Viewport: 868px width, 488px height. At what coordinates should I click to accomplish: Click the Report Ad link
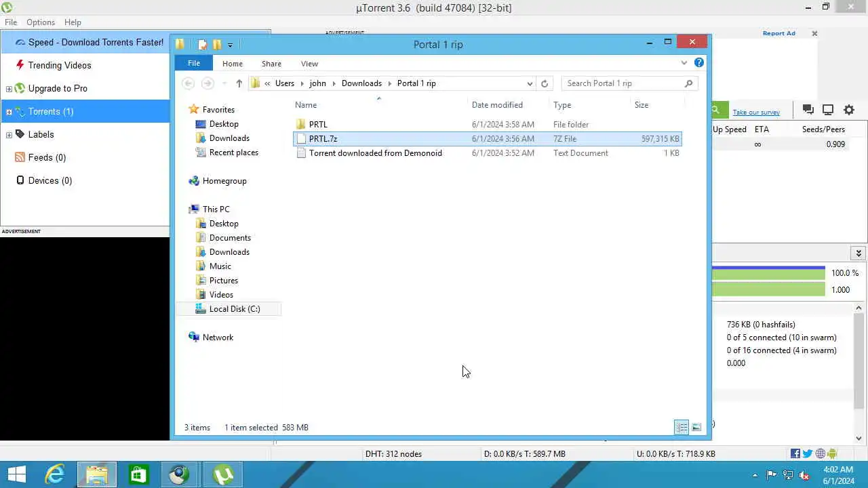tap(778, 33)
